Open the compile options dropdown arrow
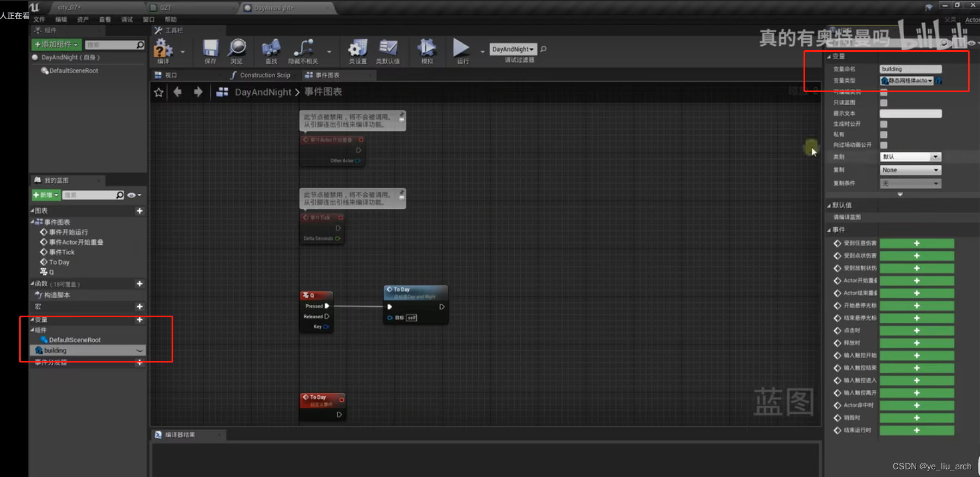This screenshot has height=477, width=980. coord(182,52)
